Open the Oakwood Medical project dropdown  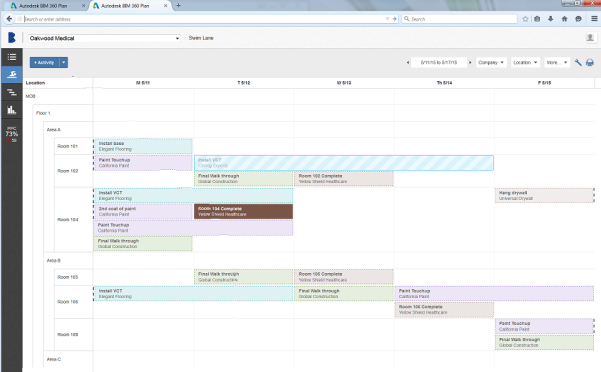pos(104,38)
